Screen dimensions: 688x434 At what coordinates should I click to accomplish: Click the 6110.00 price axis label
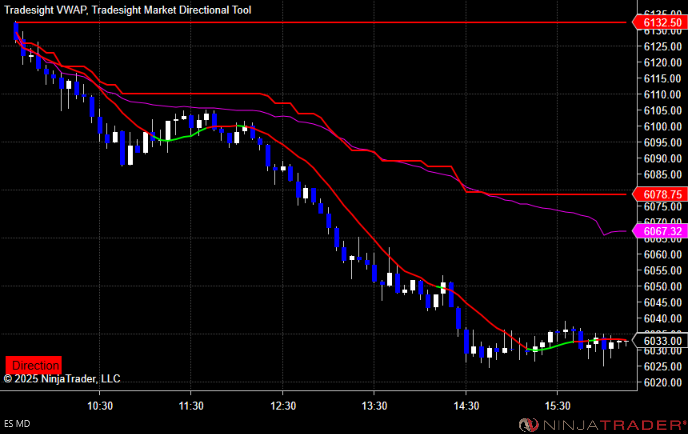pyautogui.click(x=663, y=94)
